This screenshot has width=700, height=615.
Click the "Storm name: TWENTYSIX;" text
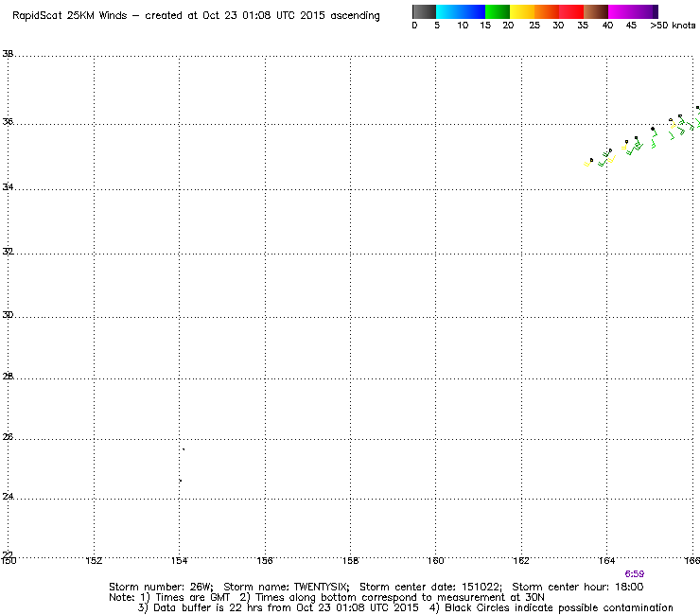(x=287, y=587)
